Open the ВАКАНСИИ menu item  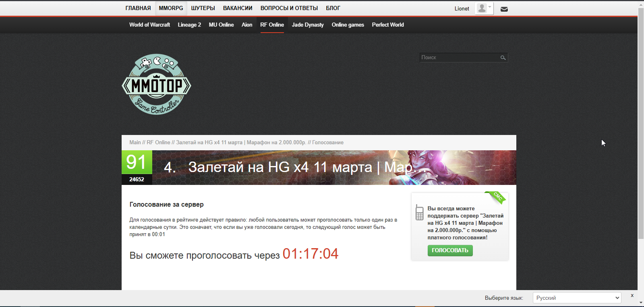pyautogui.click(x=238, y=8)
